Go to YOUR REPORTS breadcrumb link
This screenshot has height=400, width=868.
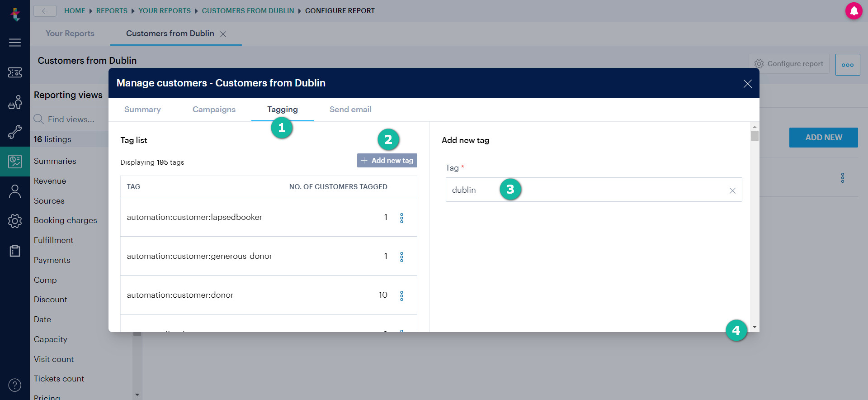click(x=165, y=11)
